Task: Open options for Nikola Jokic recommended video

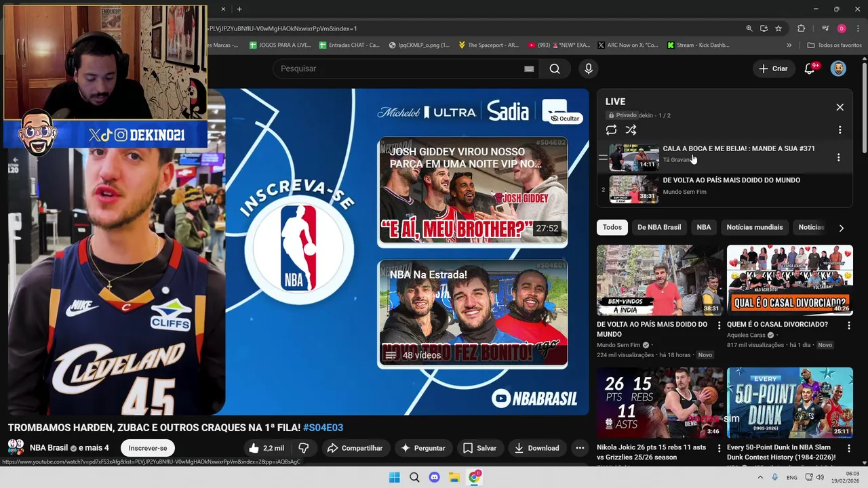Action: click(x=719, y=448)
